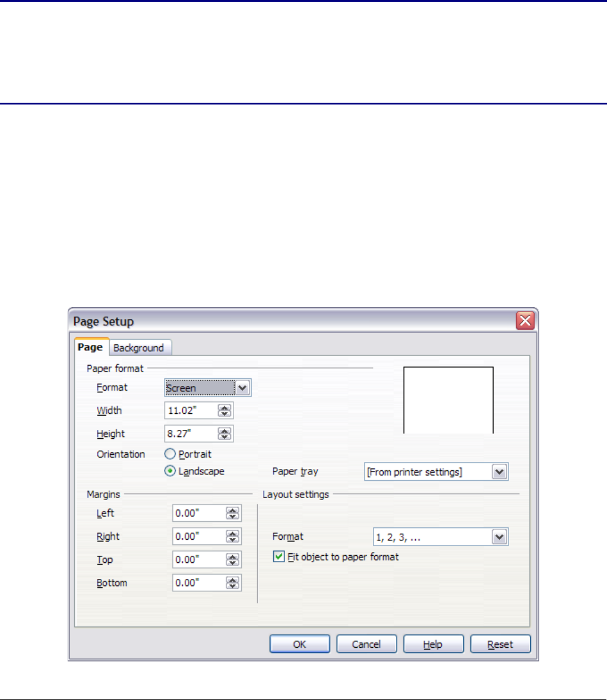Adjust the Bottom margin spinner
Image resolution: width=607 pixels, height=700 pixels.
coord(233,583)
